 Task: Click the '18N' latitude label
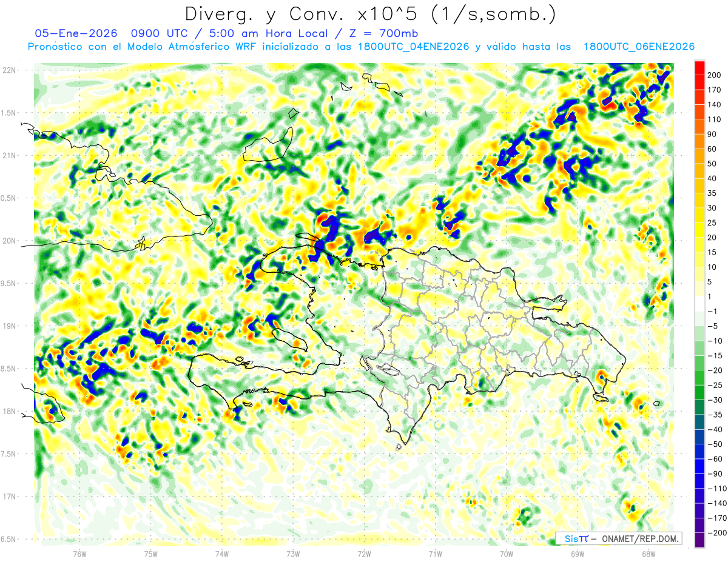[9, 411]
